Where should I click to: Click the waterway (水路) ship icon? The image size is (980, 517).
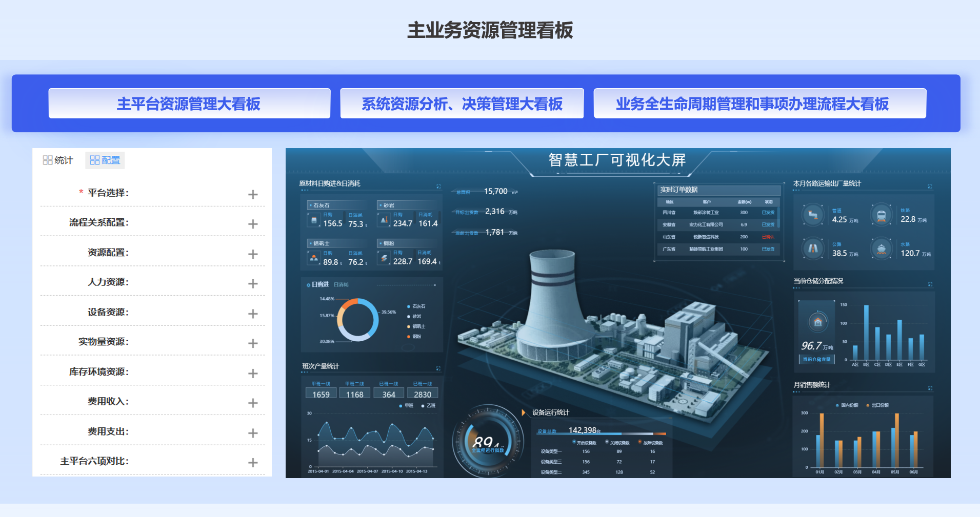(881, 249)
